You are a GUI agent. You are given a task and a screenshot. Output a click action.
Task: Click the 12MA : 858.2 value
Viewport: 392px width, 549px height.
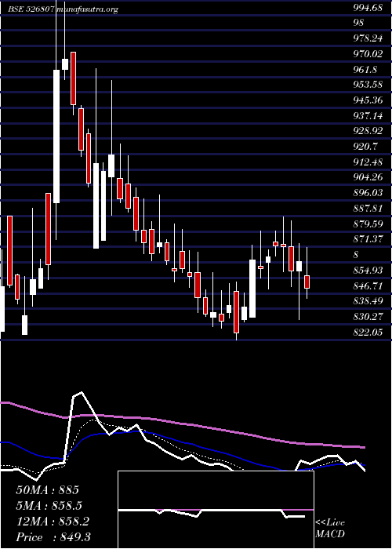pyautogui.click(x=53, y=522)
